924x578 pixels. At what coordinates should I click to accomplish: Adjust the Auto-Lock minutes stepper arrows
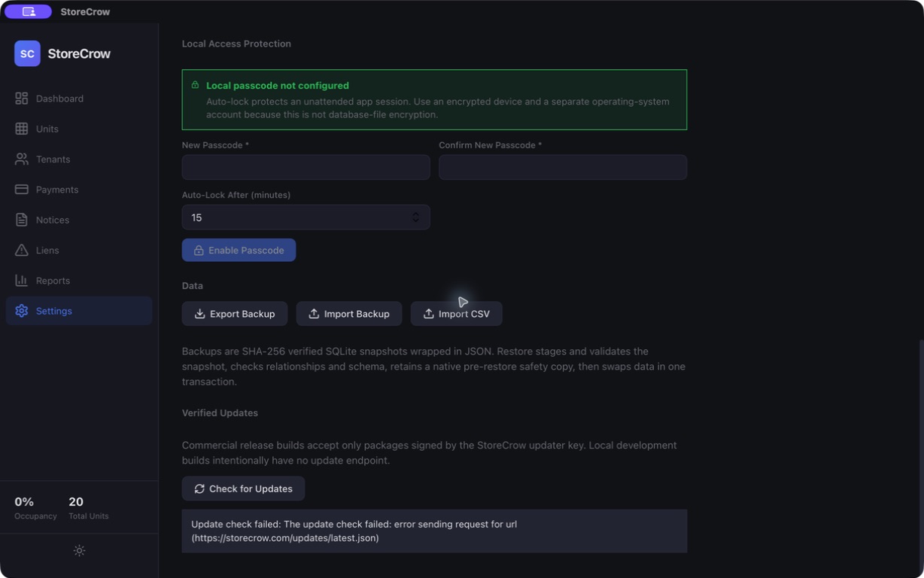click(x=415, y=218)
